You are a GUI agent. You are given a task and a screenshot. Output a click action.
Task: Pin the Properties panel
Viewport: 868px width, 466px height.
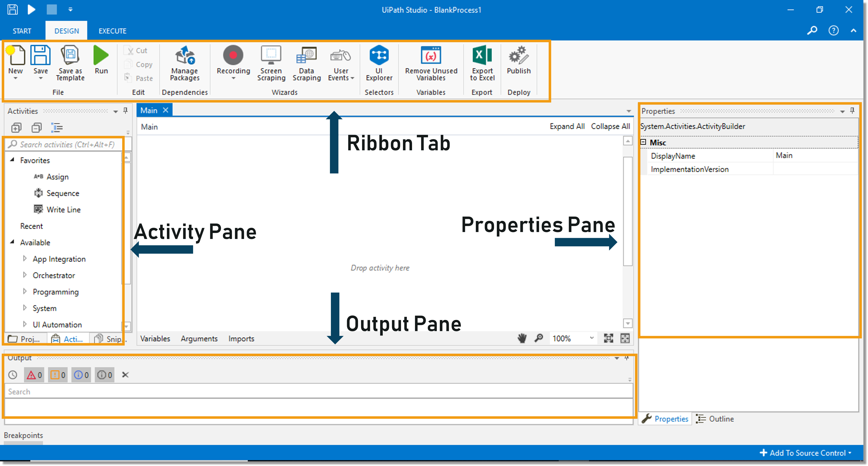click(x=852, y=110)
